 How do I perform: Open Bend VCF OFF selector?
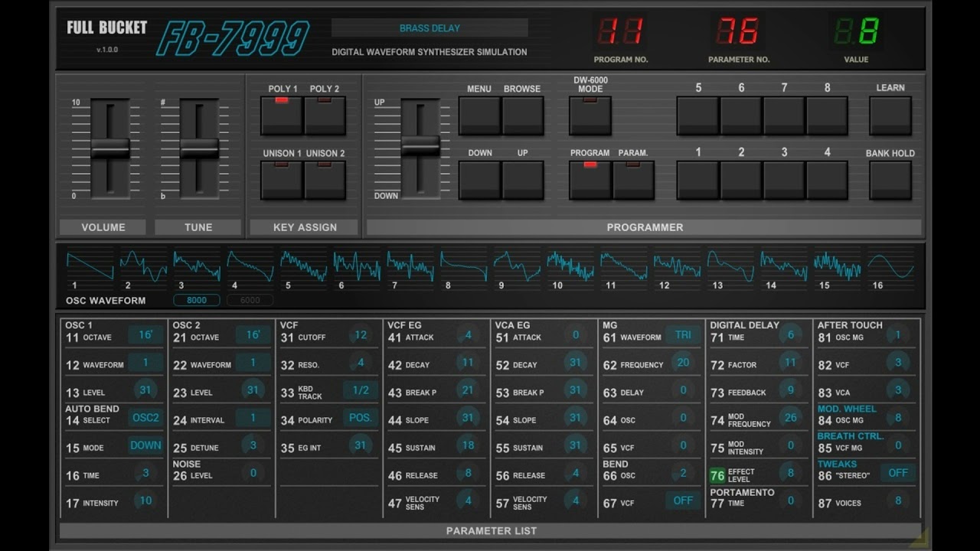(683, 500)
